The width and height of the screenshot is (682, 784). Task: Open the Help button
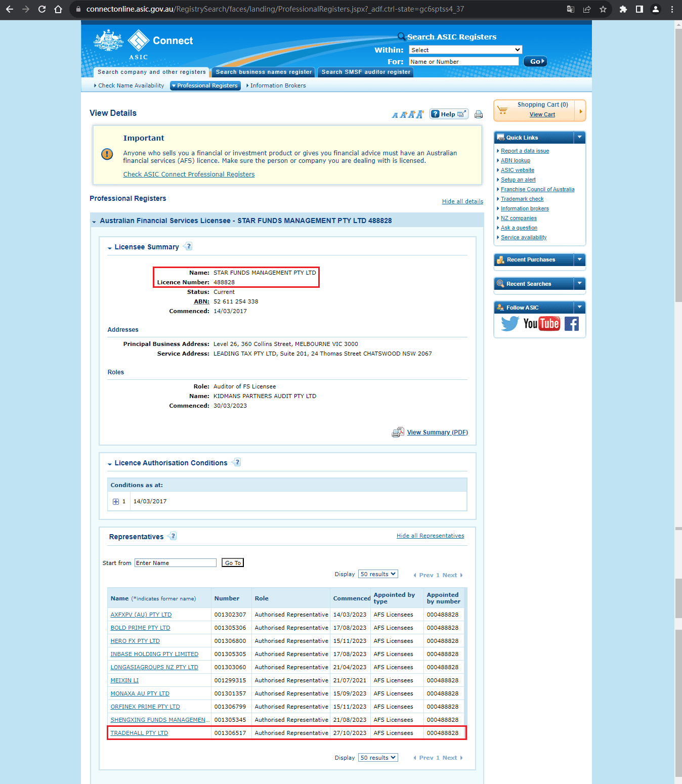(449, 114)
